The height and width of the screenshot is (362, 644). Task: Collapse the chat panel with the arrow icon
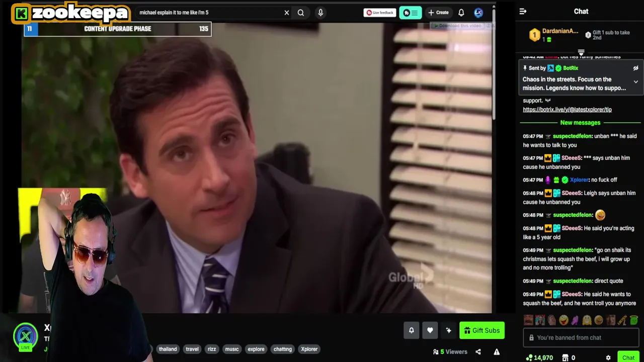tap(523, 12)
